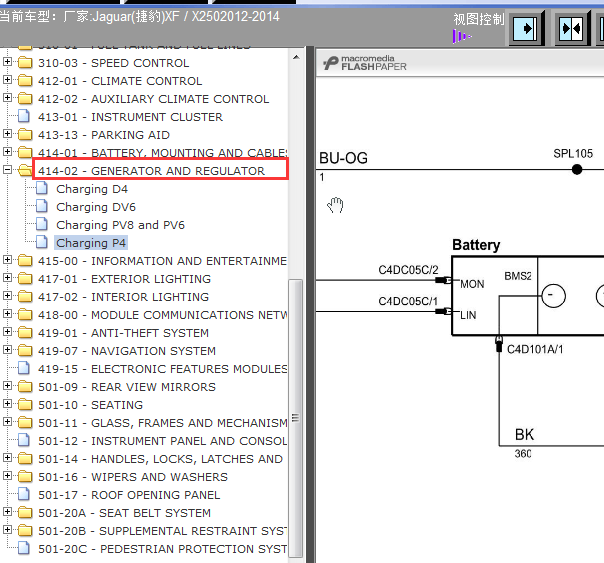
Task: Click the SPL105 splice node dot
Action: [577, 169]
